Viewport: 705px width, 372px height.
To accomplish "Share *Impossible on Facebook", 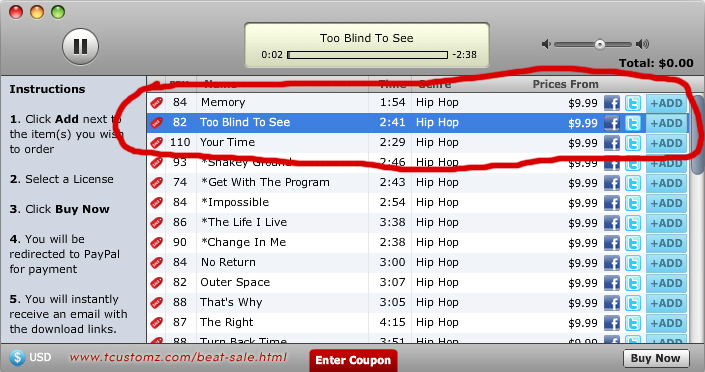I will tap(611, 203).
